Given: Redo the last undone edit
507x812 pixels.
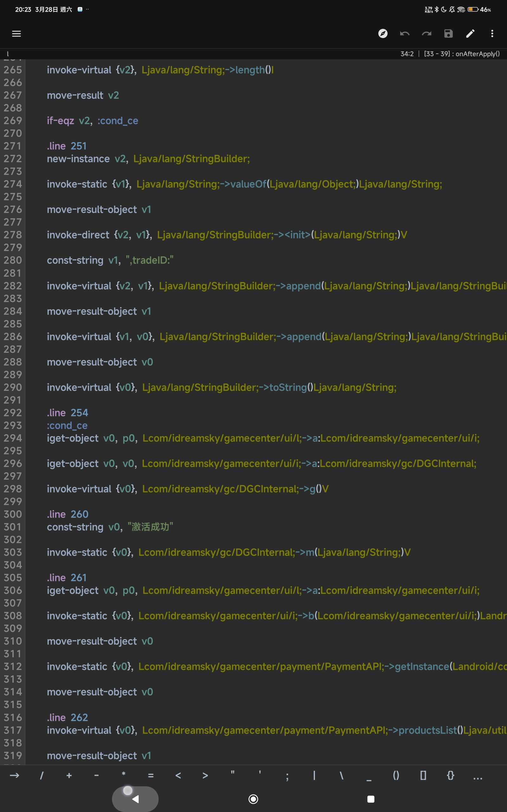Looking at the screenshot, I should coord(427,34).
